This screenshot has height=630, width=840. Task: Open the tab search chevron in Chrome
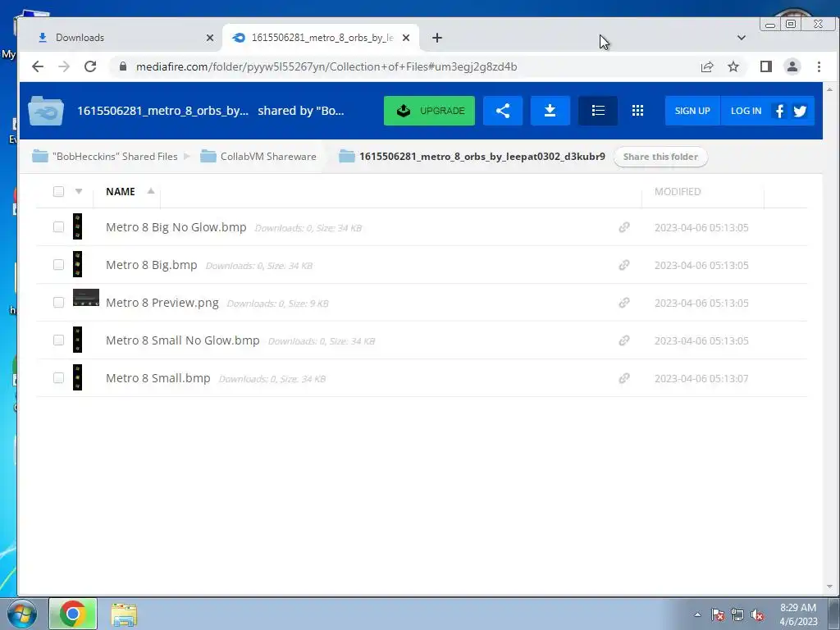(x=742, y=38)
